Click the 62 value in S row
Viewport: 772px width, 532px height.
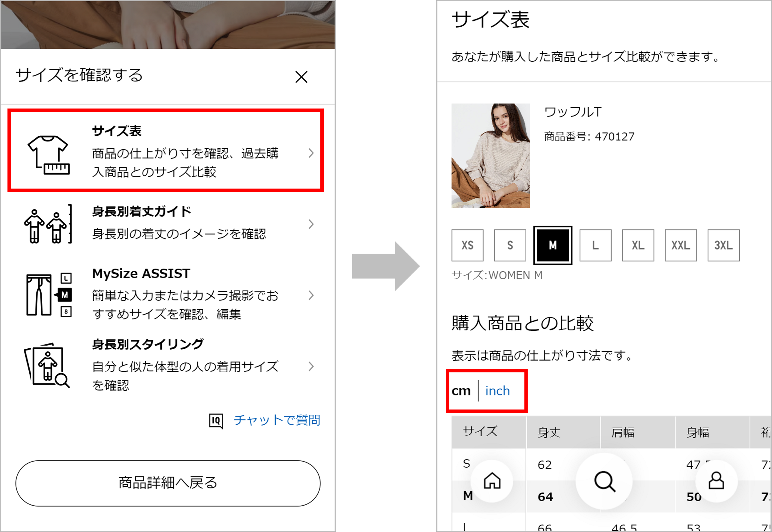coord(545,465)
